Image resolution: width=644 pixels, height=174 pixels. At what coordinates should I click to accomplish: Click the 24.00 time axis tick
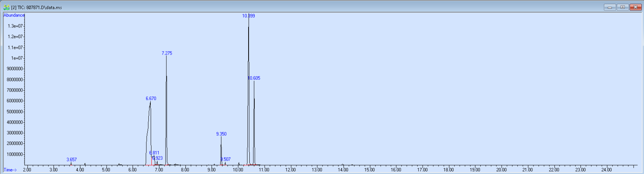(607, 170)
